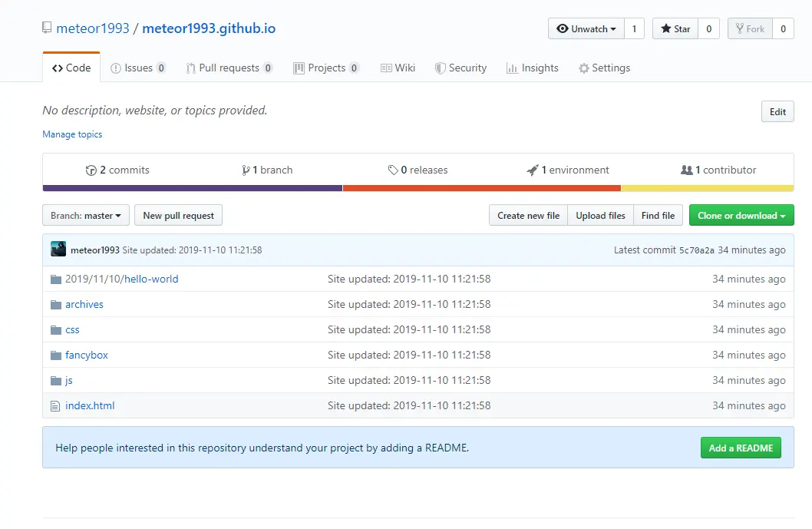Star this repository
The width and height of the screenshot is (812, 529).
click(x=675, y=28)
